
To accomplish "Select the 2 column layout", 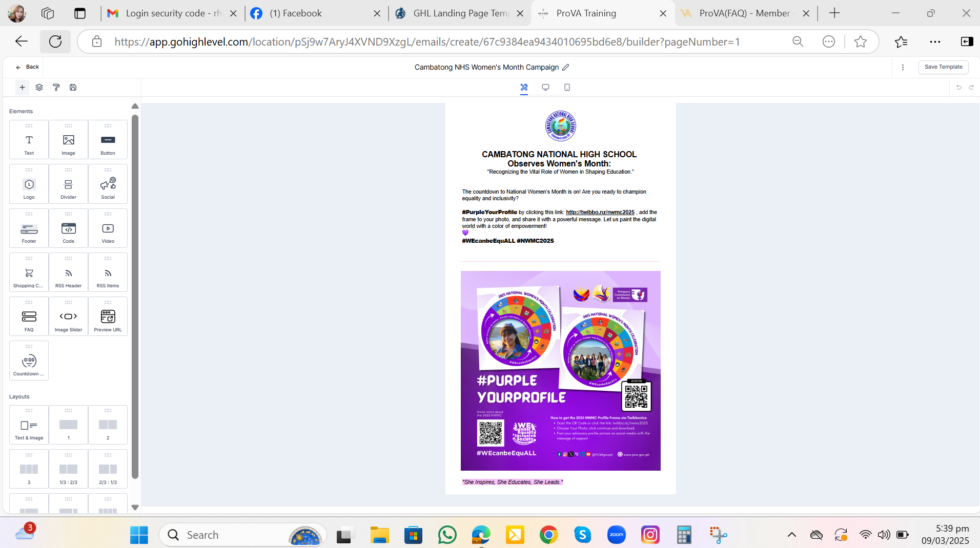I will click(108, 425).
